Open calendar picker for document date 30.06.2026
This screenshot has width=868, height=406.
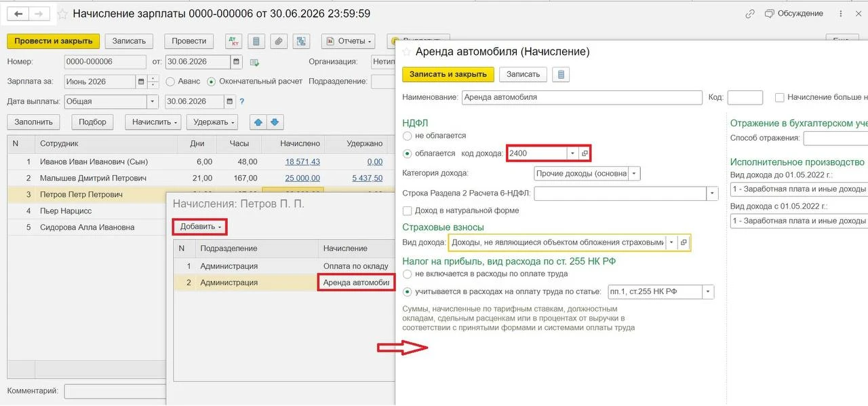click(x=236, y=61)
